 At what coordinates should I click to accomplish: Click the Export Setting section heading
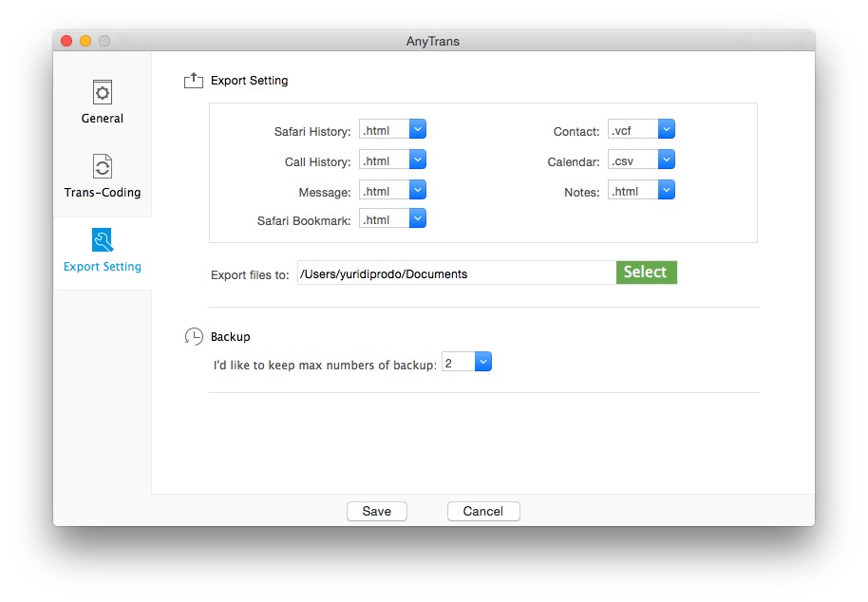249,80
